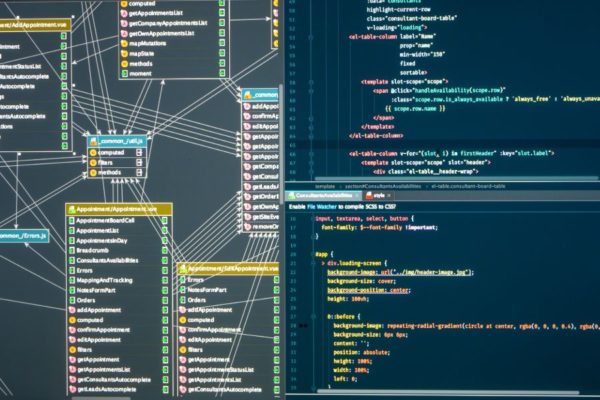This screenshot has width=600, height=400.
Task: Click the icon next to mapMutations
Action: pyautogui.click(x=124, y=43)
